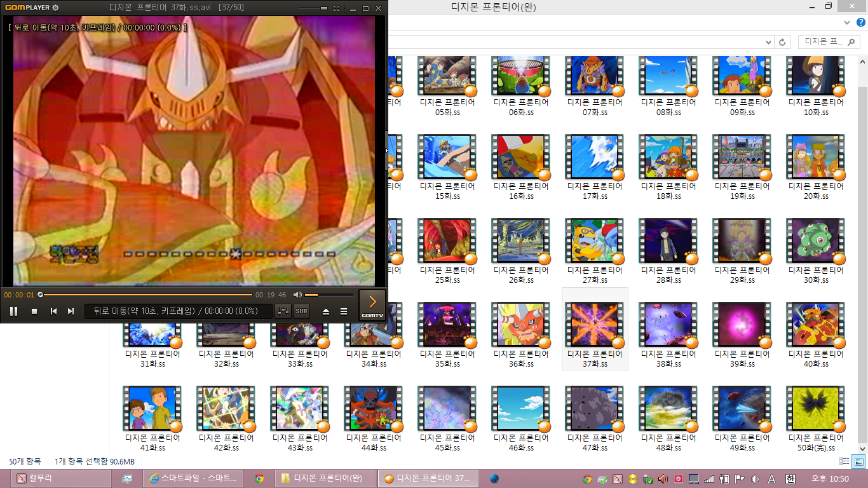This screenshot has width=868, height=488.
Task: Open Chrome in the taskbar
Action: coord(259,478)
